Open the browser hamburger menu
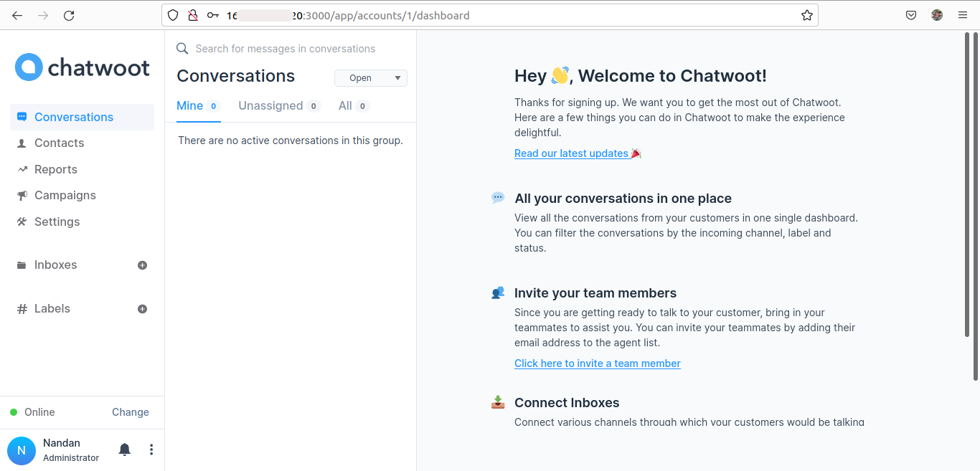Viewport: 980px width, 471px height. click(x=963, y=15)
